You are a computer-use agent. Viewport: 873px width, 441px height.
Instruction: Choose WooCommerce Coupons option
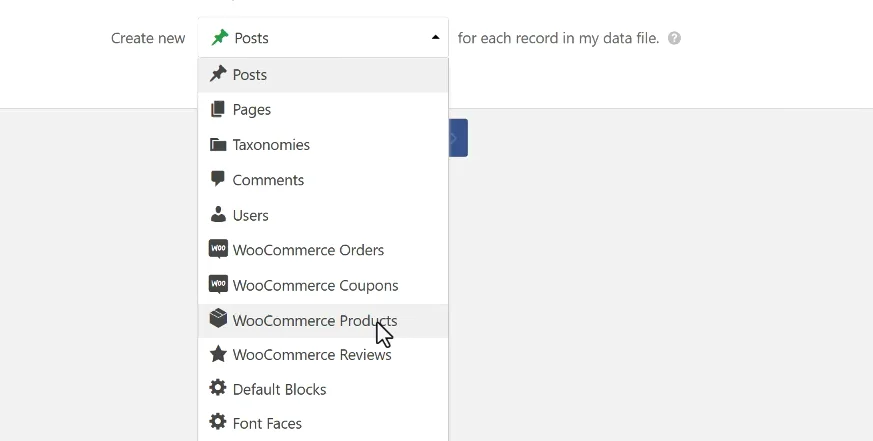pos(323,285)
